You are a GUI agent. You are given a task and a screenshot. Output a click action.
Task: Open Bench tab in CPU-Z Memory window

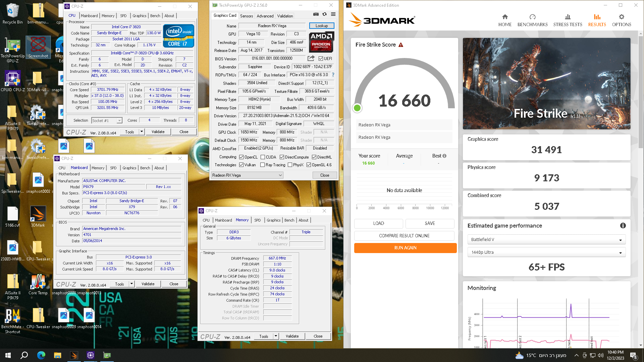289,220
